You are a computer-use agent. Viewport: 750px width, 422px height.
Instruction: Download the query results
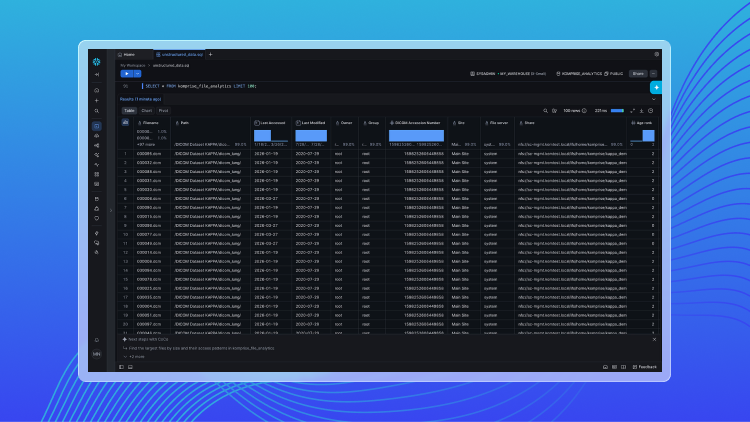tap(641, 111)
